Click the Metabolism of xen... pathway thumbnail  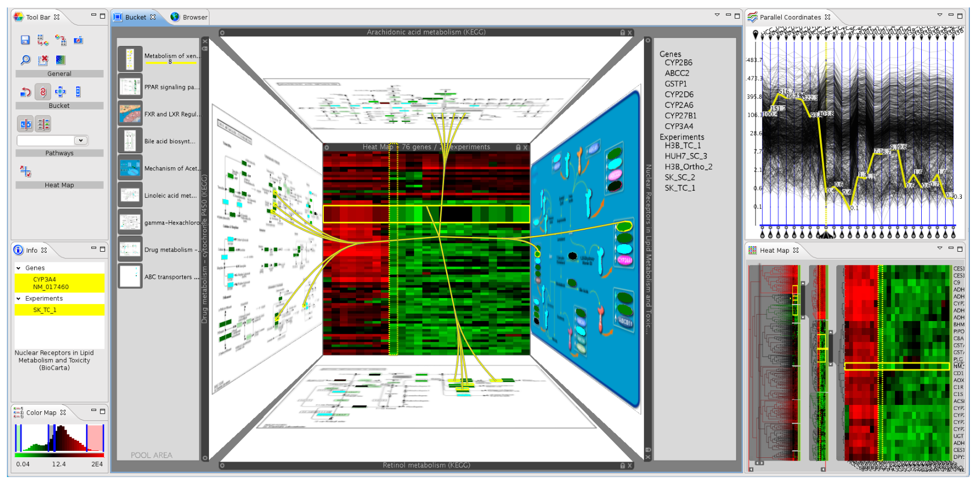click(130, 59)
